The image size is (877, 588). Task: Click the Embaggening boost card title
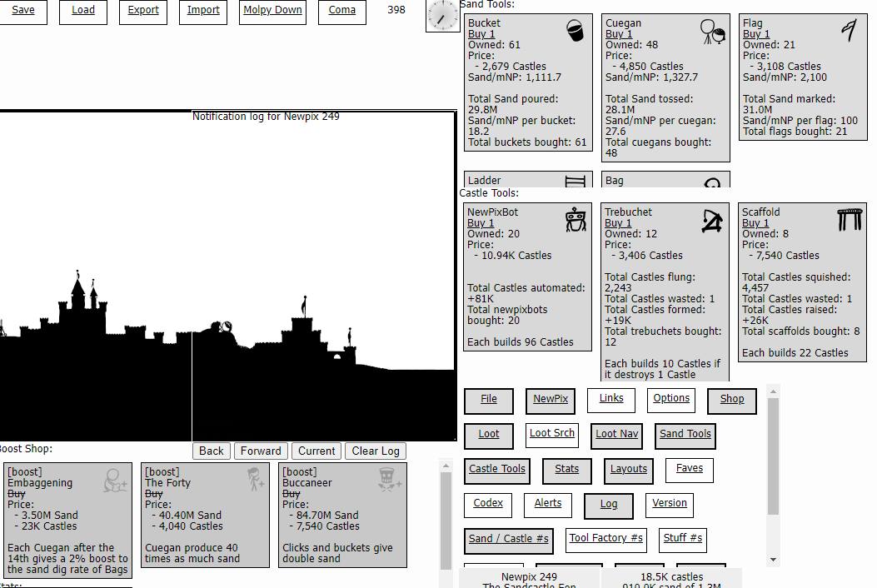click(40, 483)
